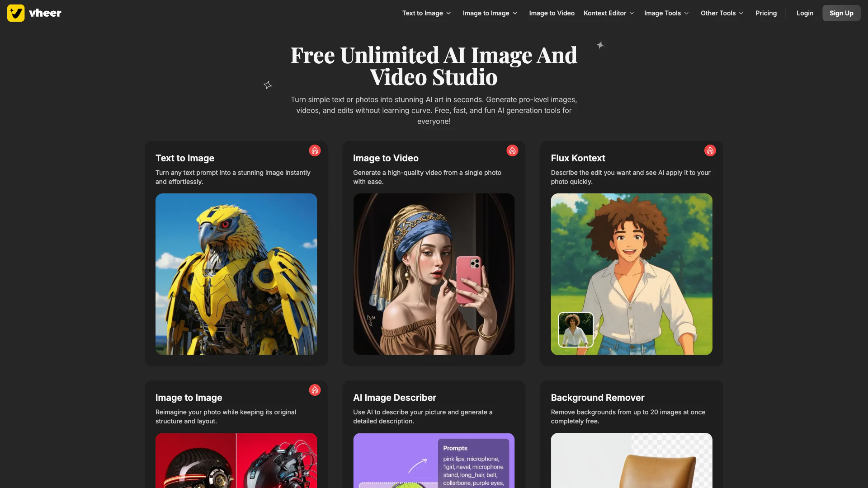Click the yellow vheer checkmark logo icon
The height and width of the screenshot is (488, 868).
(16, 13)
